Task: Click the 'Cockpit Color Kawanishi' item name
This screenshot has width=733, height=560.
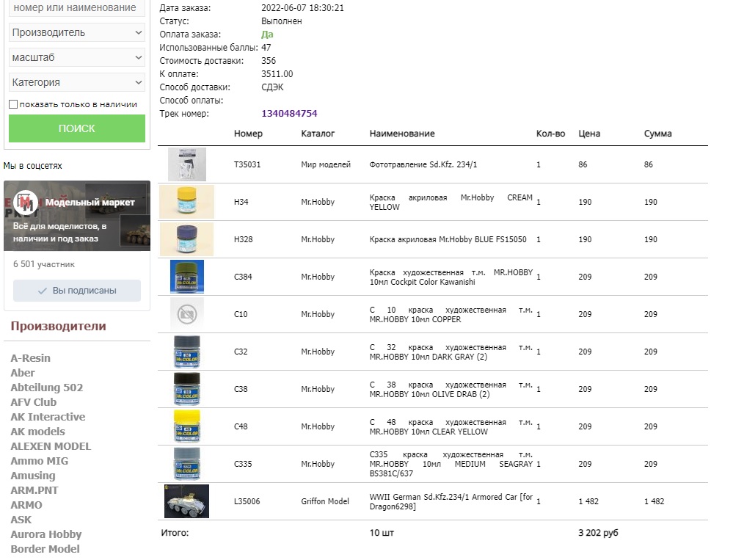Action: [451, 277]
